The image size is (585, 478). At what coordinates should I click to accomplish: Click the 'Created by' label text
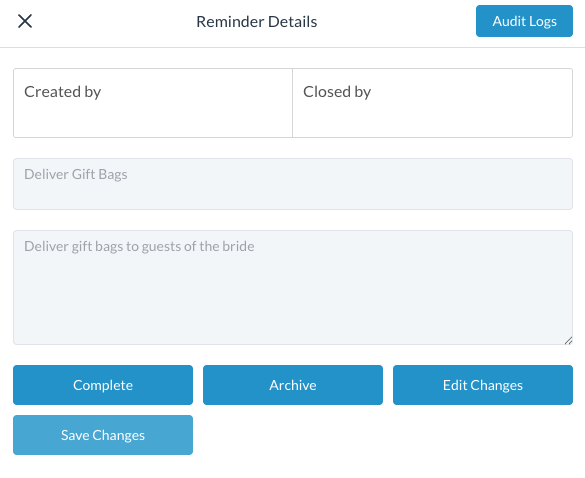pos(63,92)
